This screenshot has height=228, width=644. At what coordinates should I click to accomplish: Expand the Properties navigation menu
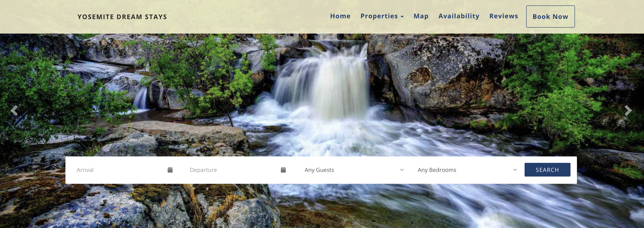[382, 16]
